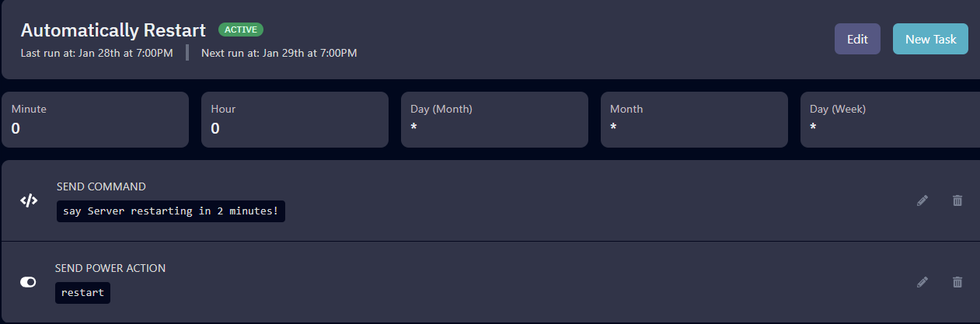The image size is (980, 324).
Task: Click the code brackets command icon
Action: coord(29,200)
